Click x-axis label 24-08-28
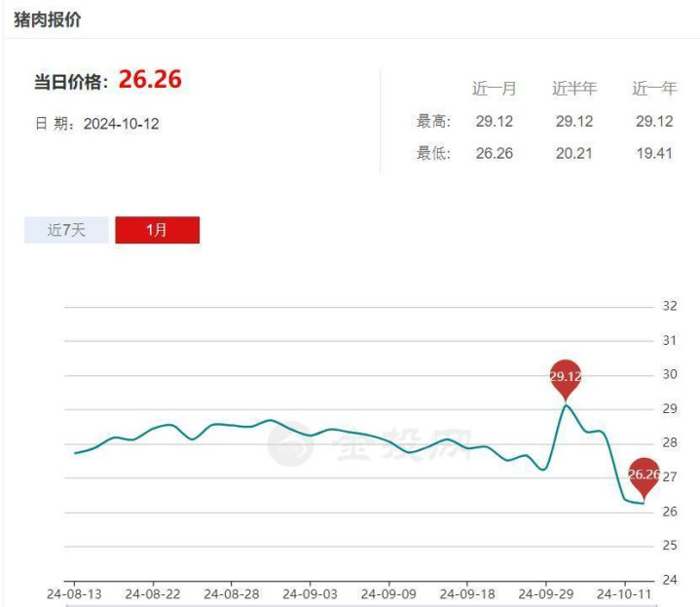This screenshot has width=700, height=607. click(232, 594)
